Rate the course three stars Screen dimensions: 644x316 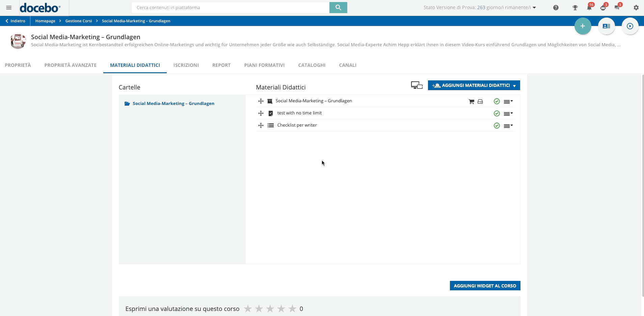coord(270,308)
